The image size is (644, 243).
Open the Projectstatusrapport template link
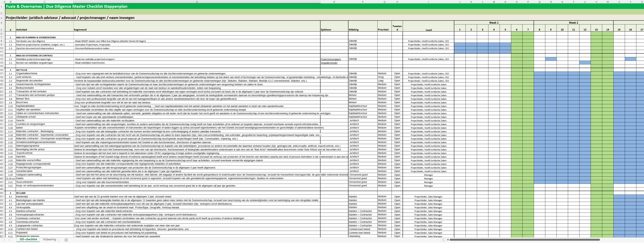(331, 59)
